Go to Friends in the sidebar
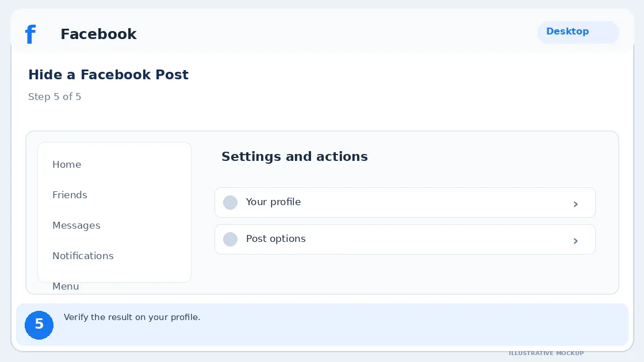644x362 pixels. [x=70, y=195]
